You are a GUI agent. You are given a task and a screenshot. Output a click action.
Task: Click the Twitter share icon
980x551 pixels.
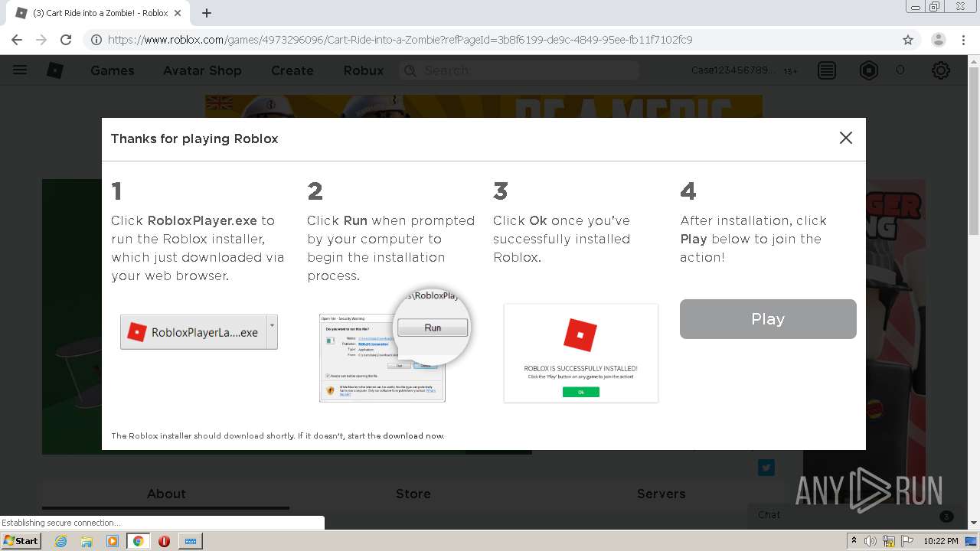pos(766,468)
